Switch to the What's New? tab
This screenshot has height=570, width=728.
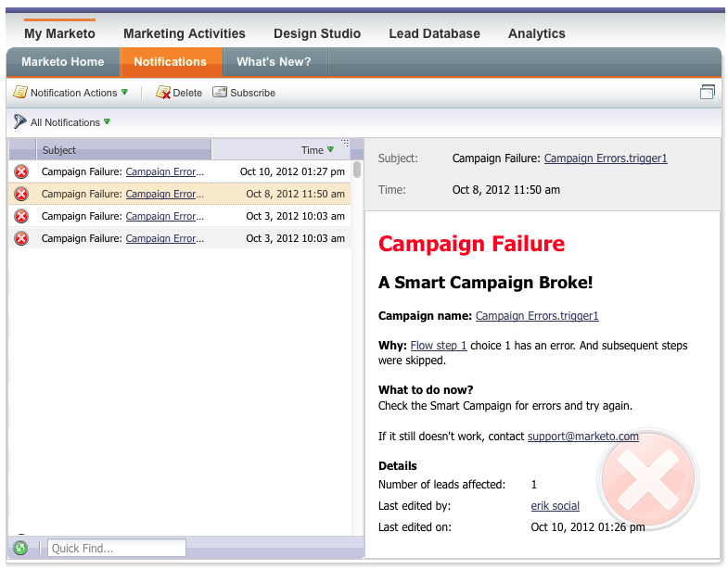274,62
